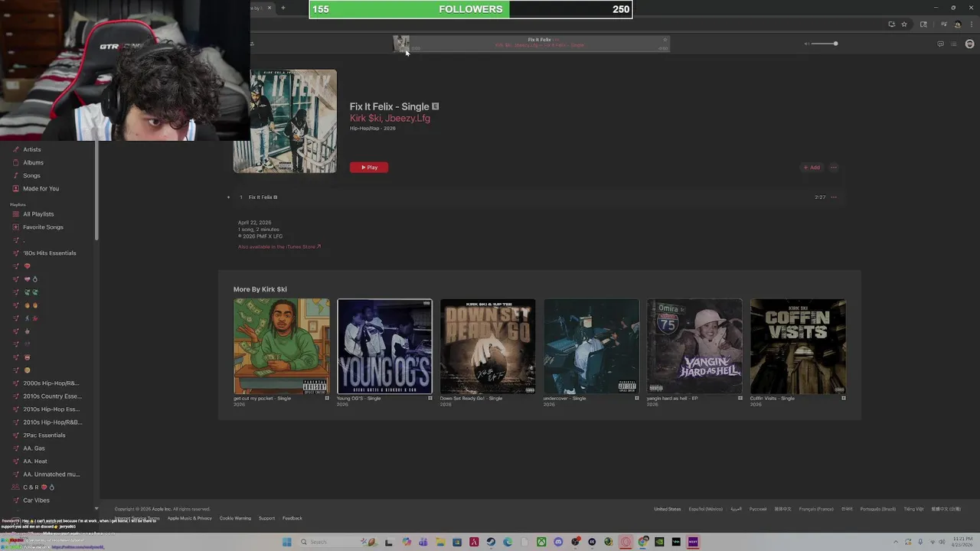This screenshot has height=551, width=980.
Task: Bookmark this page with the star
Action: [x=904, y=24]
